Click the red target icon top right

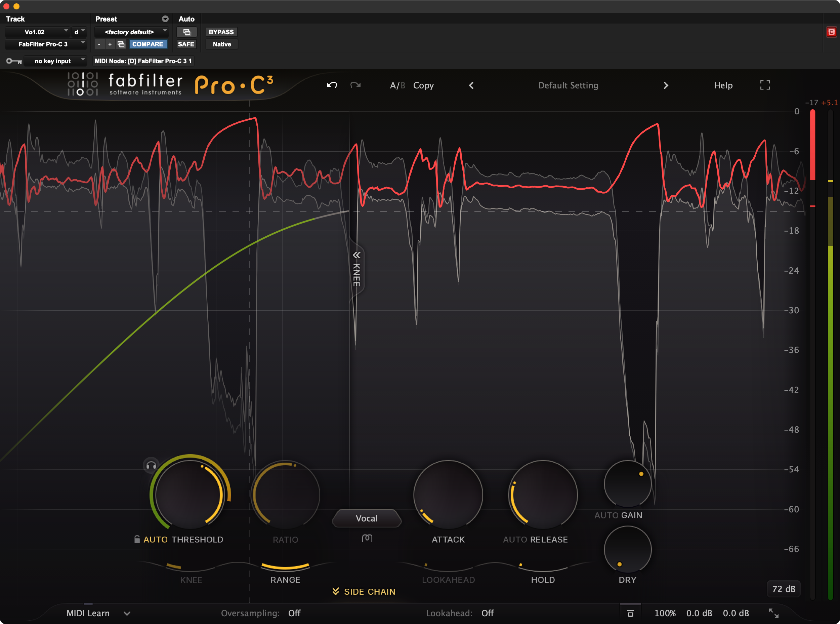point(831,32)
